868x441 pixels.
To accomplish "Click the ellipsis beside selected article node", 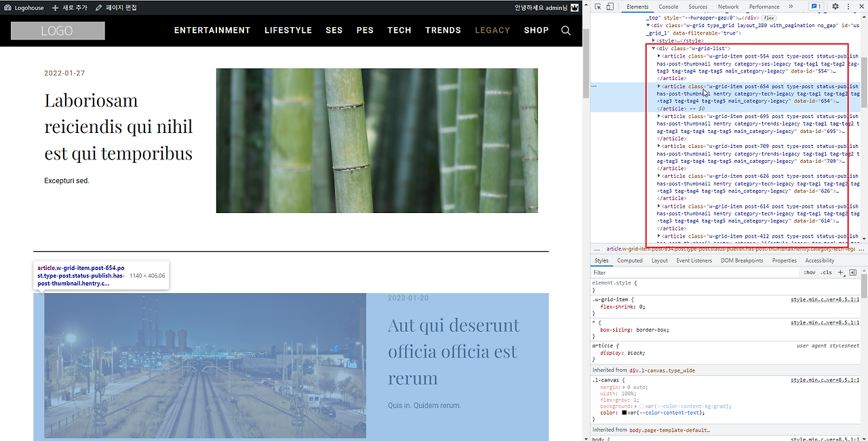I will tap(594, 86).
